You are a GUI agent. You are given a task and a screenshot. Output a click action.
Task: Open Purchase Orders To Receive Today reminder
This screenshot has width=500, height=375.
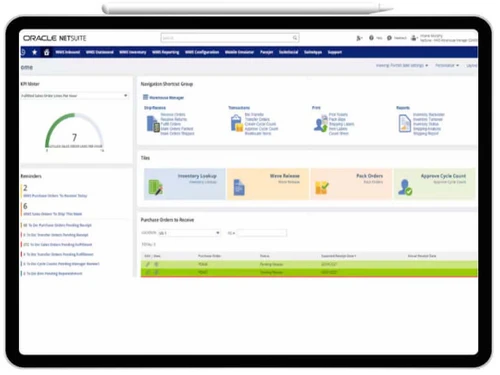55,196
